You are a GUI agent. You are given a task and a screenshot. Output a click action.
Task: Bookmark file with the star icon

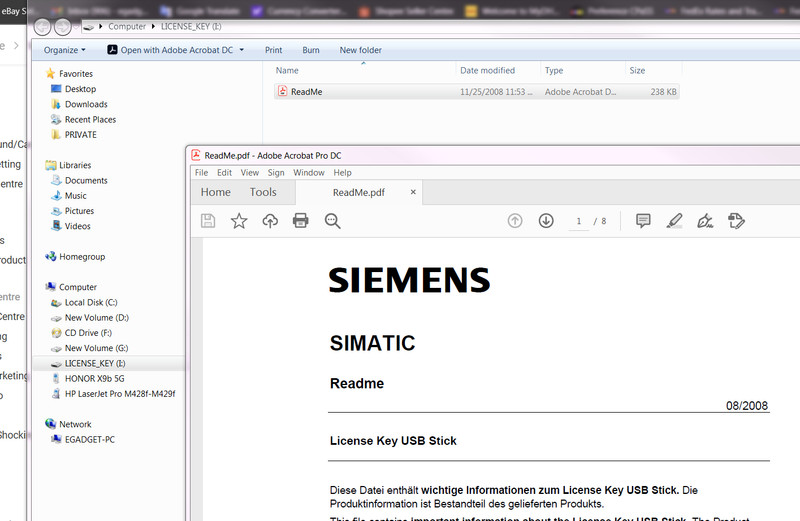pyautogui.click(x=239, y=221)
